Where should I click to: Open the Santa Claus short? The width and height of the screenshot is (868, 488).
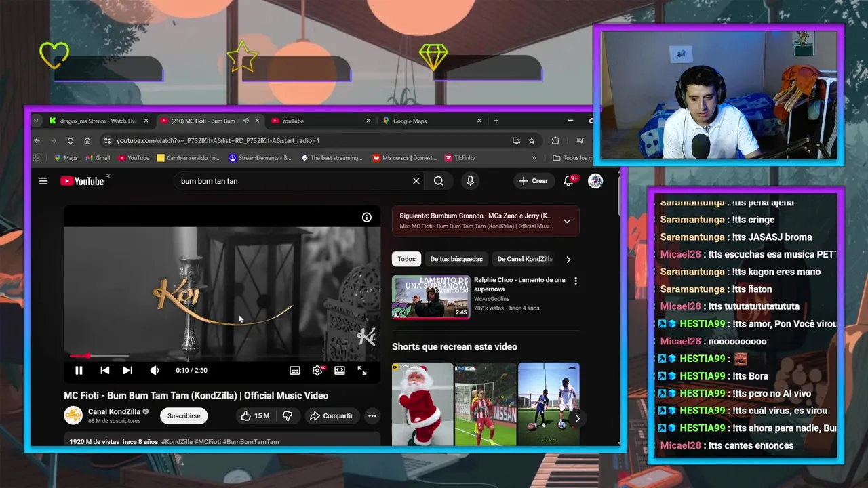[x=422, y=404]
